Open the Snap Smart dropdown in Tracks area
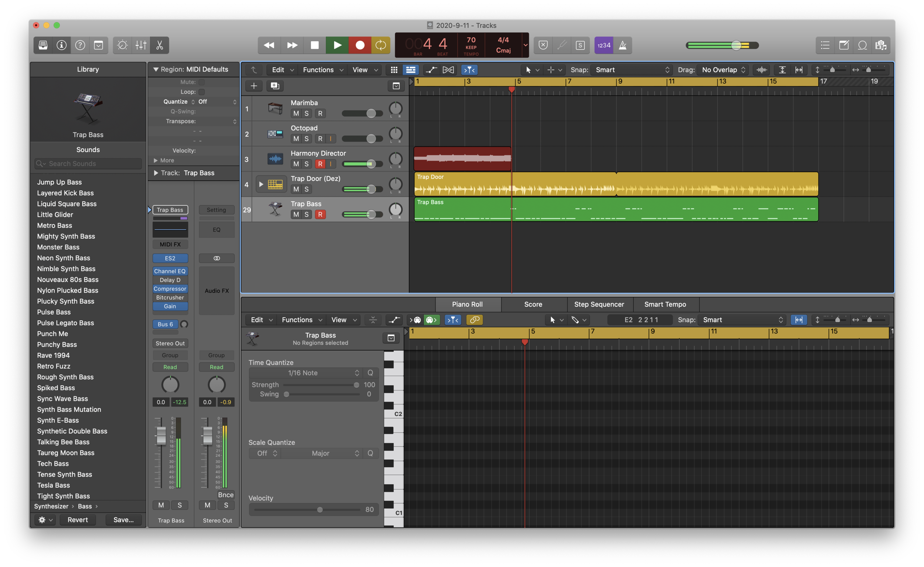924x567 pixels. [x=631, y=70]
